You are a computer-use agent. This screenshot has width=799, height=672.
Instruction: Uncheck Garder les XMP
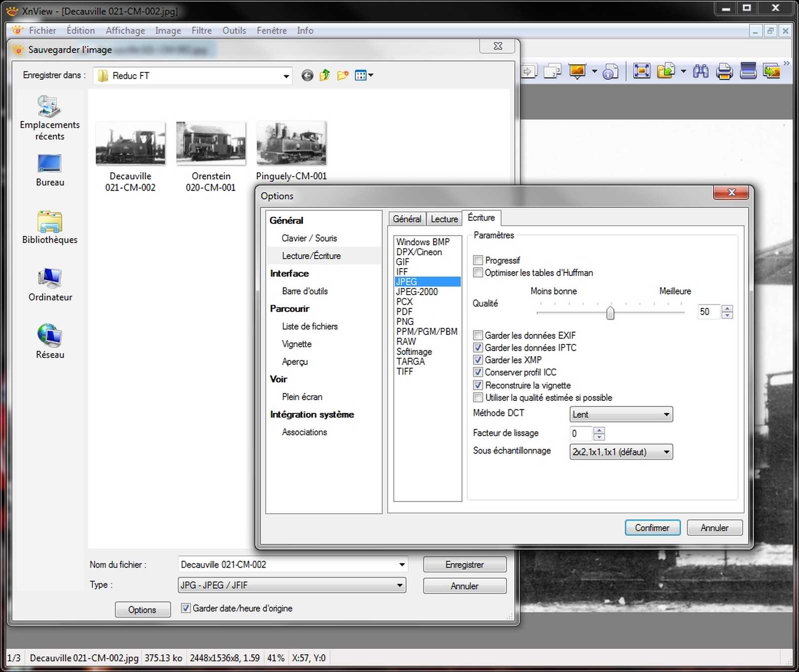tap(478, 360)
